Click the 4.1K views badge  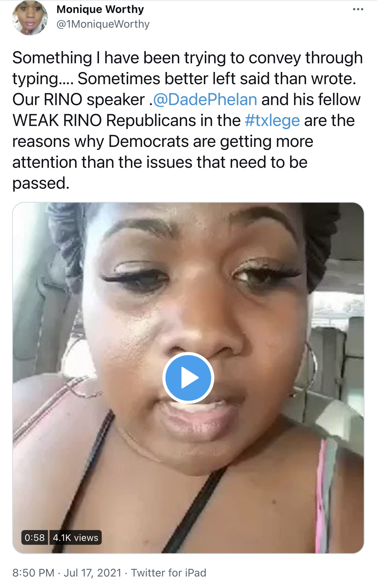76,538
